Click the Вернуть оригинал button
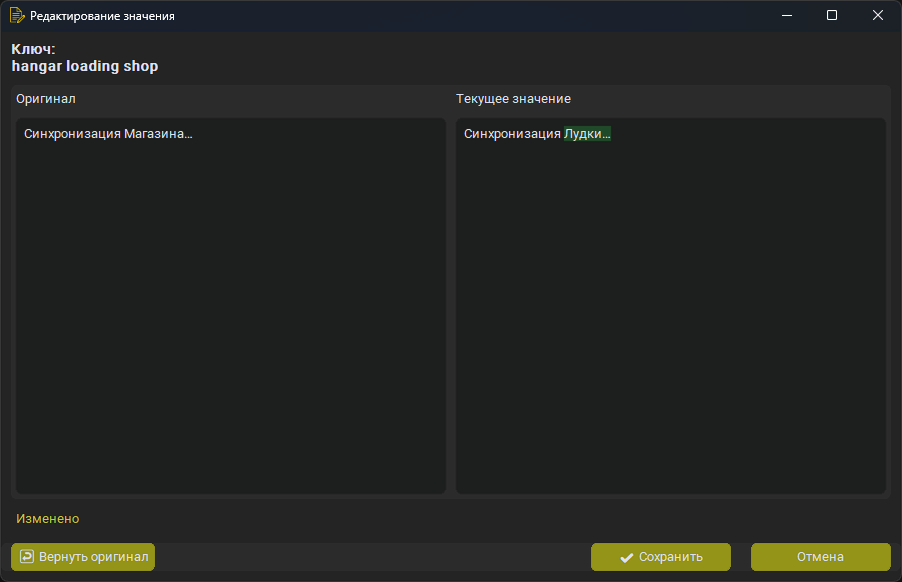Viewport: 902px width, 582px height. pyautogui.click(x=82, y=557)
